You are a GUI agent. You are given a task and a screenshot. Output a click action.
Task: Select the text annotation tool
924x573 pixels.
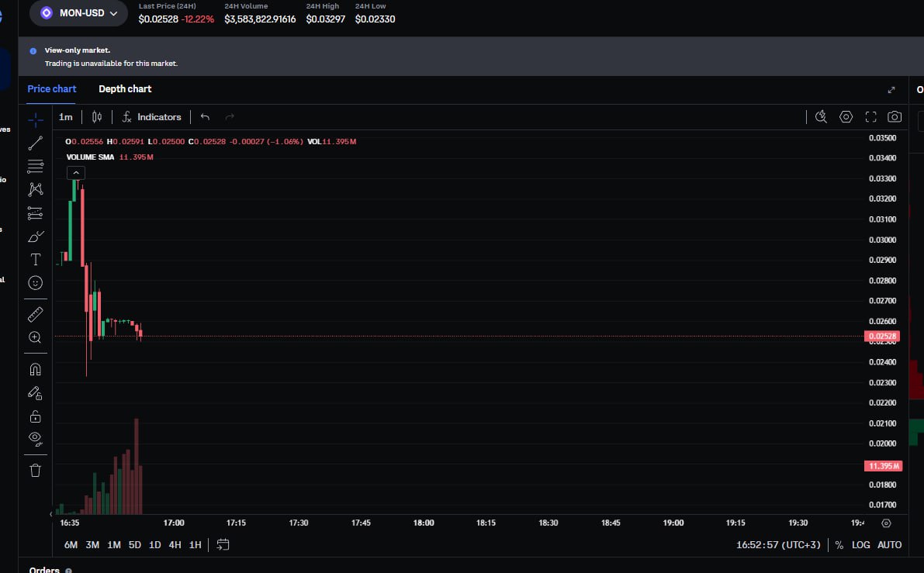tap(35, 260)
